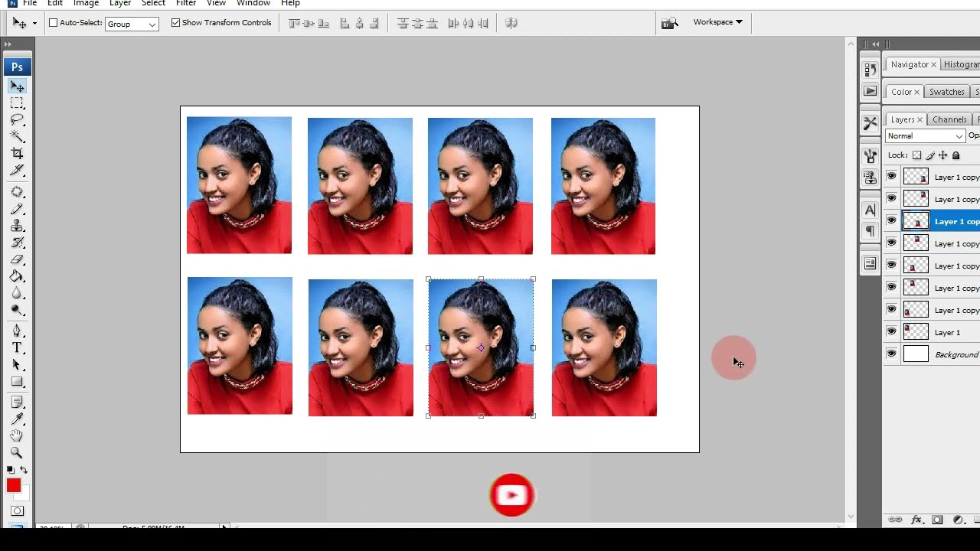Select the Clone Stamp tool
The height and width of the screenshot is (551, 980).
[x=17, y=226]
